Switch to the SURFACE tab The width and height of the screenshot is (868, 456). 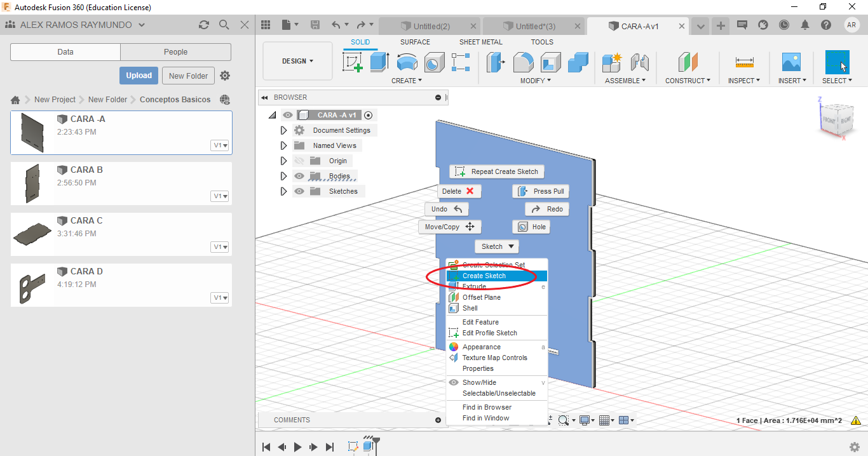pyautogui.click(x=415, y=42)
